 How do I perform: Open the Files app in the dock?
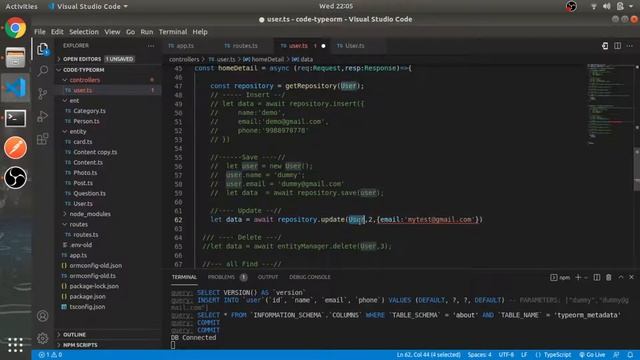point(16,58)
